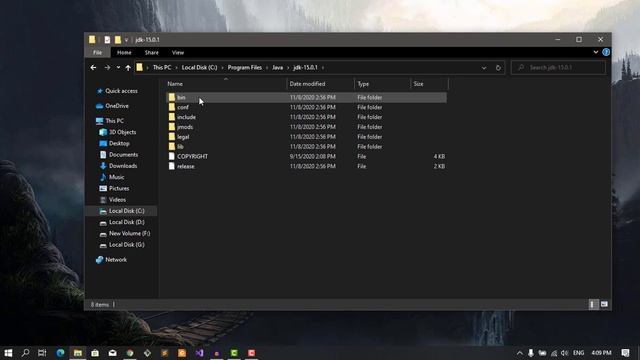Go back with the Back arrow
This screenshot has width=640, height=360.
point(93,67)
